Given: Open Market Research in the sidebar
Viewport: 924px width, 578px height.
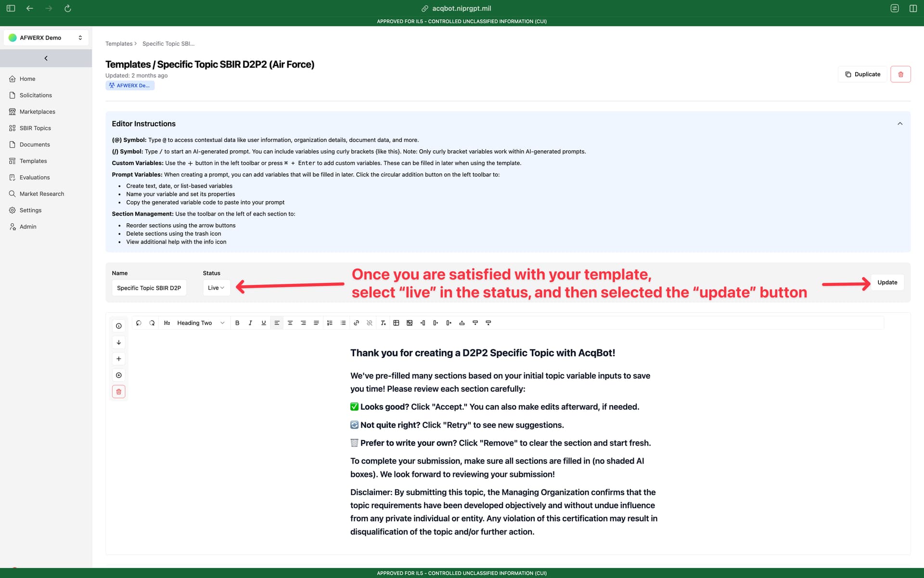Looking at the screenshot, I should coord(42,193).
